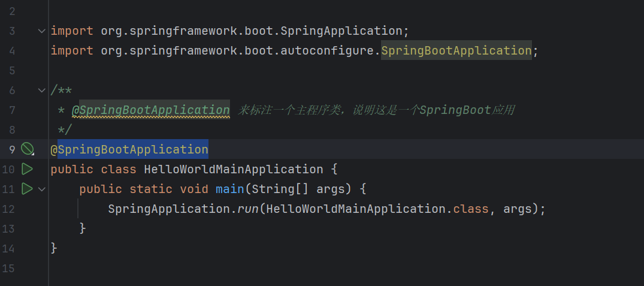Image resolution: width=644 pixels, height=286 pixels.
Task: Click line number 12 in the gutter
Action: point(8,209)
